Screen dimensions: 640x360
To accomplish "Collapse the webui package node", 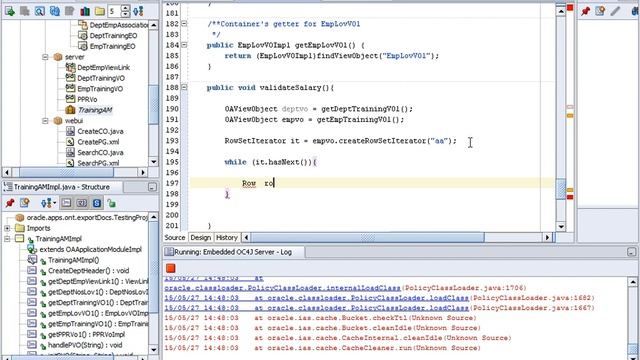I will [46, 121].
